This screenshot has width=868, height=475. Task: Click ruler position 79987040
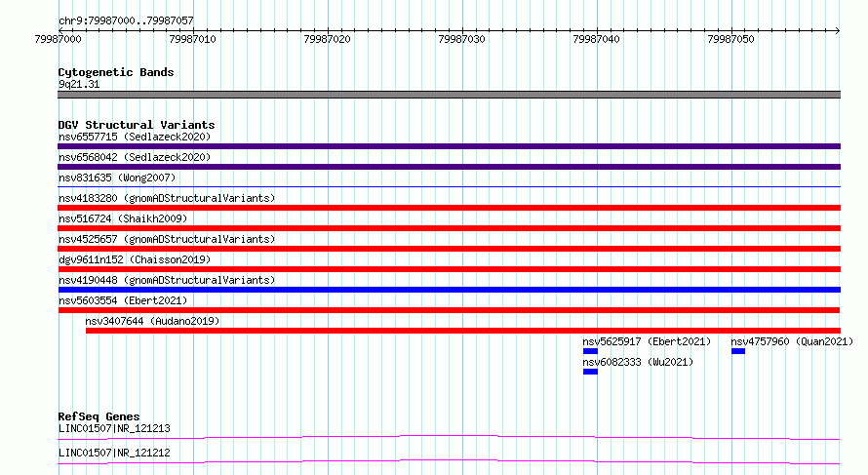[597, 39]
